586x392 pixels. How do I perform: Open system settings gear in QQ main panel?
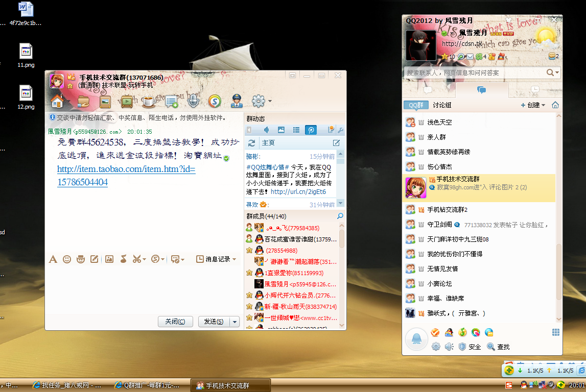point(436,347)
